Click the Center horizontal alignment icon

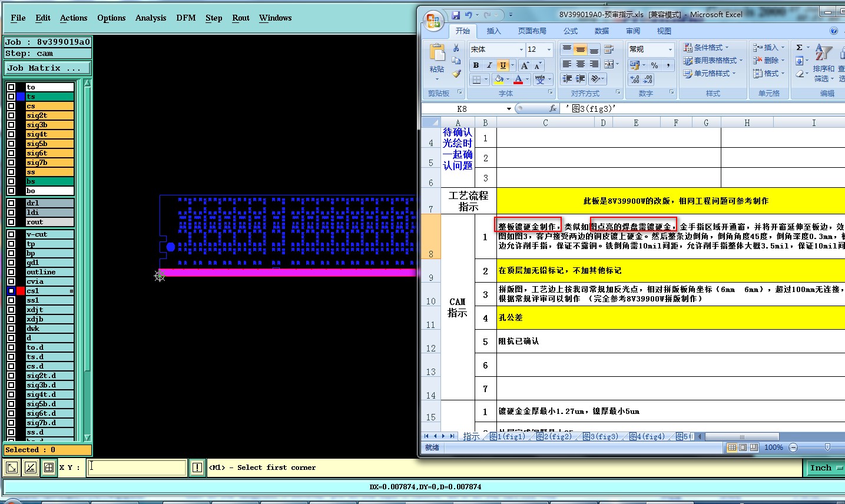click(x=581, y=64)
